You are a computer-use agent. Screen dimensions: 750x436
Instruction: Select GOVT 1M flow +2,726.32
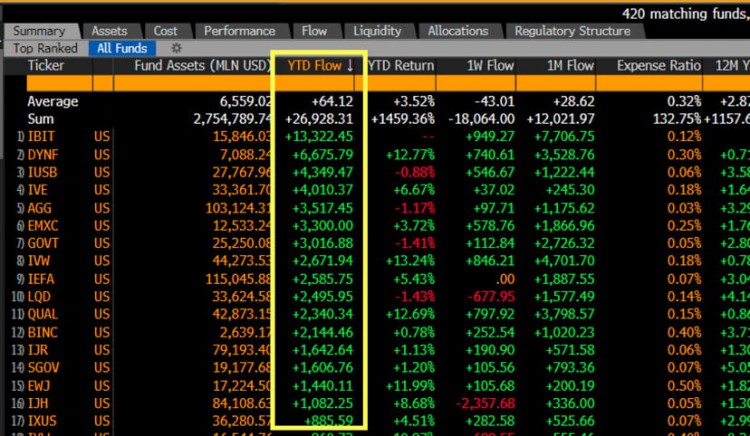click(564, 243)
